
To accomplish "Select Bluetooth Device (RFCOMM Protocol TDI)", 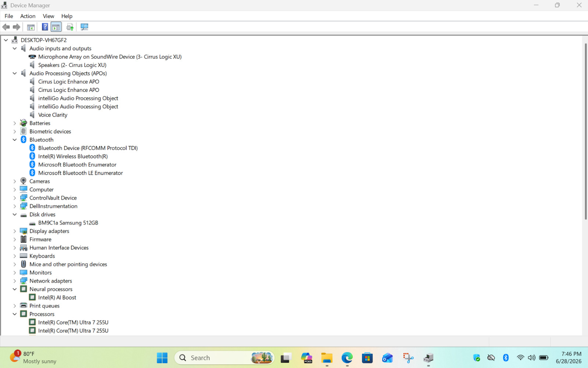I will (88, 148).
